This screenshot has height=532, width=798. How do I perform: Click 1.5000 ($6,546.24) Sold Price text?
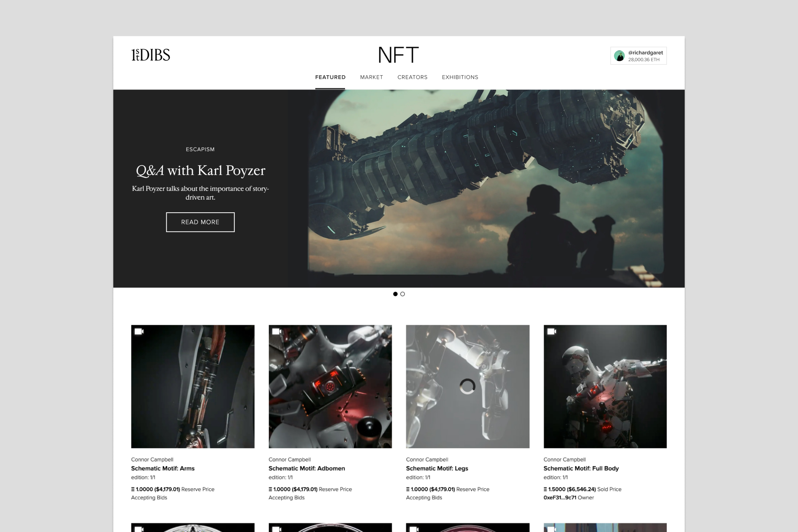click(x=582, y=489)
